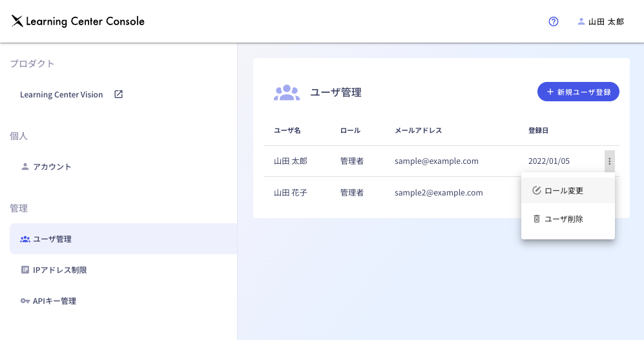Click the key icon next to APIキー管理
The image size is (644, 340).
click(x=25, y=301)
